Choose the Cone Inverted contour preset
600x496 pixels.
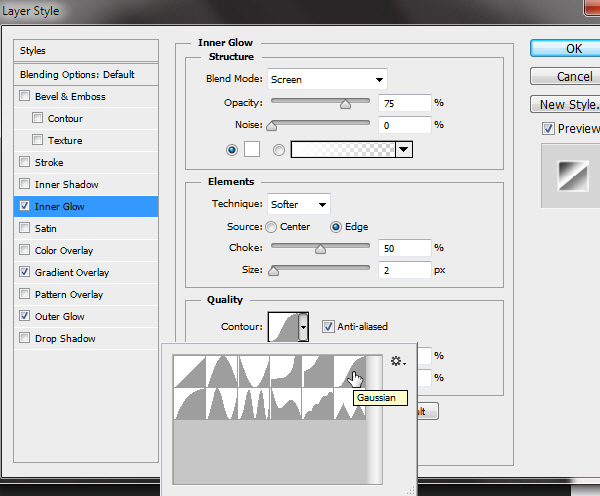pos(254,372)
